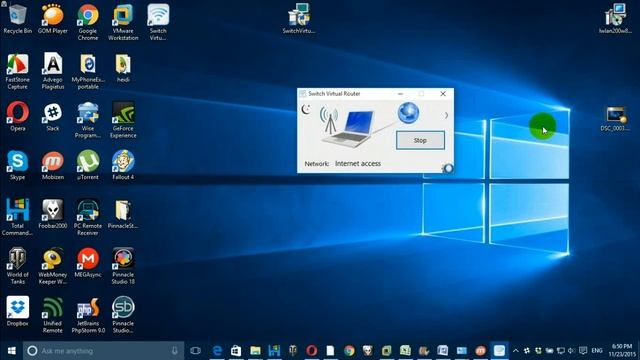Open the volume control in system tray
Viewport: 640px width, 360px height.
[571, 351]
